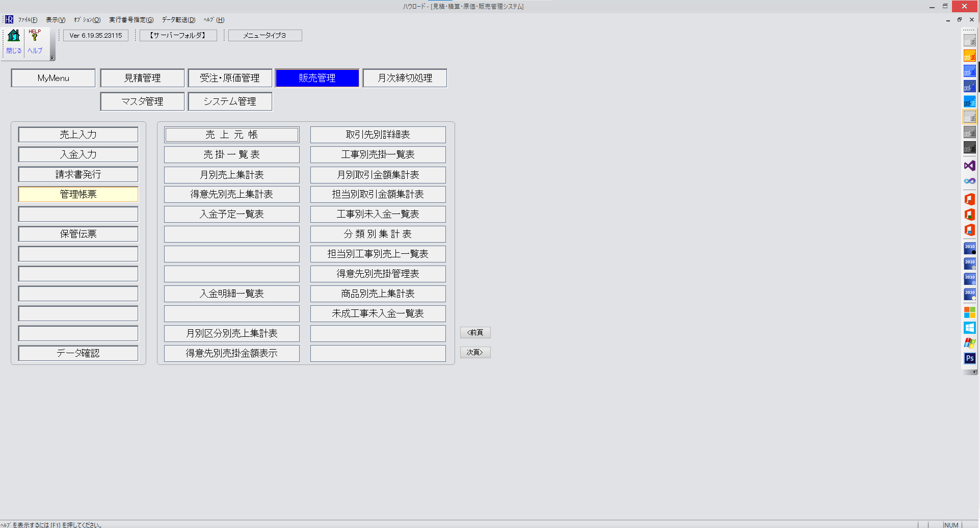Click the 請求書発行 button
The height and width of the screenshot is (528, 980).
pyautogui.click(x=78, y=174)
